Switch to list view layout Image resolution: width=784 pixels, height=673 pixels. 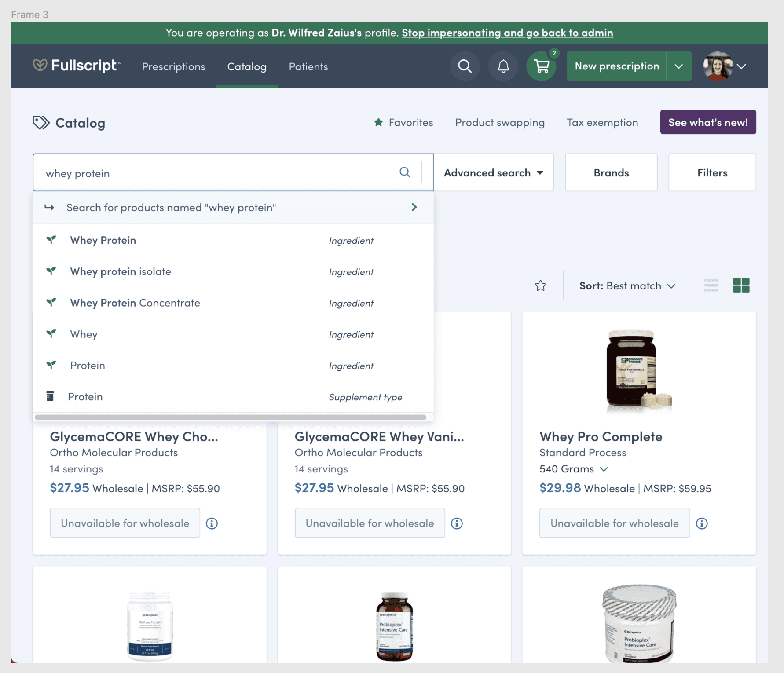click(711, 285)
